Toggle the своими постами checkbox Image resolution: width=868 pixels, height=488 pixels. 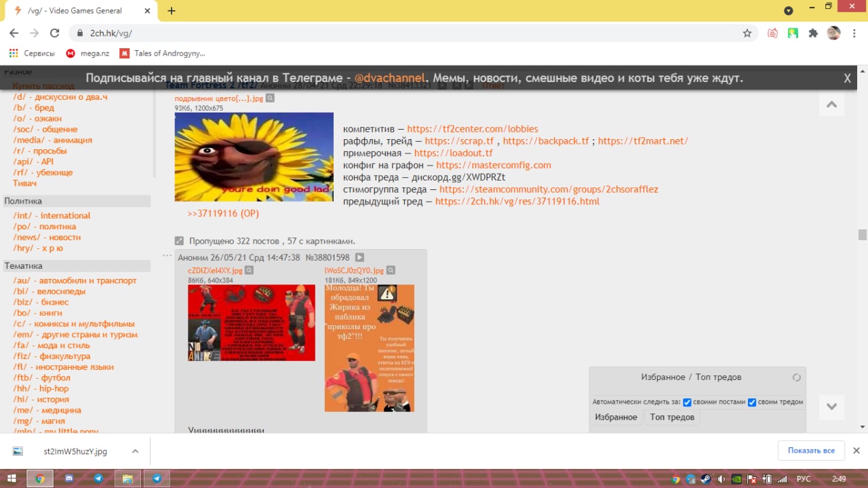click(x=687, y=402)
